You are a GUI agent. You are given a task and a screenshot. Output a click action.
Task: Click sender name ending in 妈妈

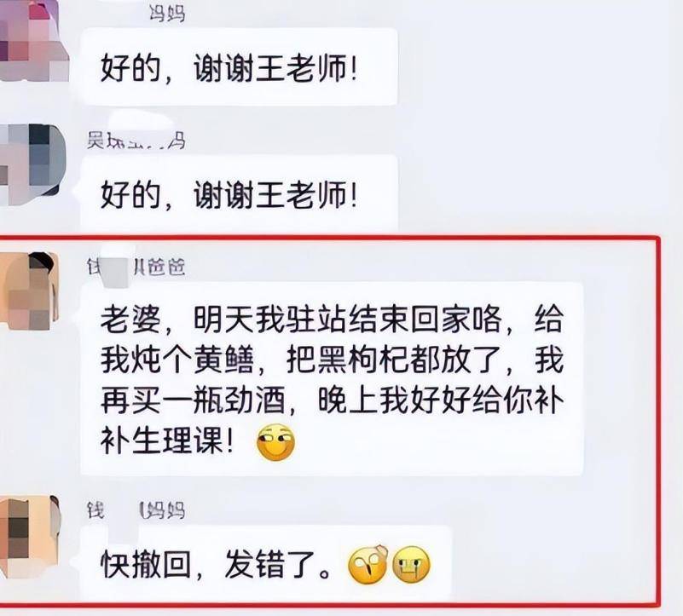tap(136, 509)
